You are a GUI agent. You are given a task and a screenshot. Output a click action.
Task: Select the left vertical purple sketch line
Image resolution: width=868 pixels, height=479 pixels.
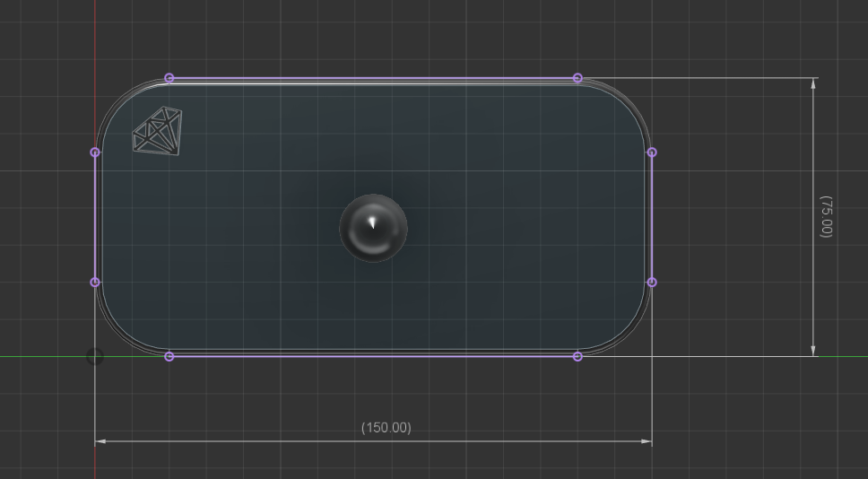click(95, 217)
